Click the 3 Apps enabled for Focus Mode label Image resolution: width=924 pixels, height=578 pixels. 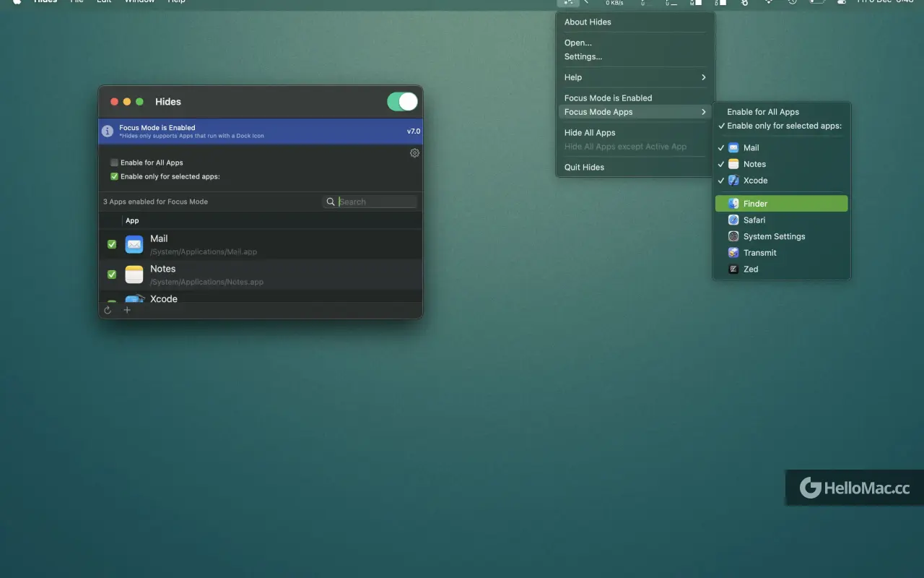tap(155, 202)
